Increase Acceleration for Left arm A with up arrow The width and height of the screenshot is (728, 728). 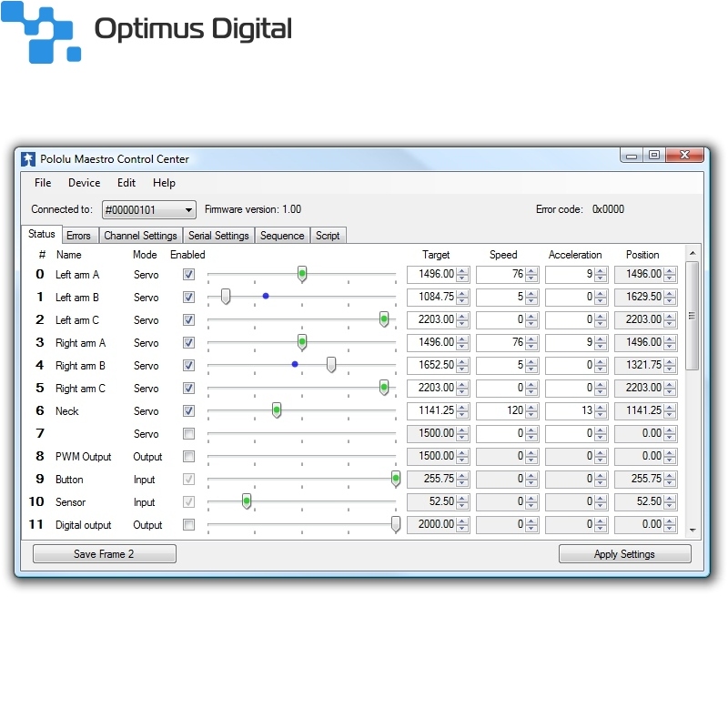(601, 270)
